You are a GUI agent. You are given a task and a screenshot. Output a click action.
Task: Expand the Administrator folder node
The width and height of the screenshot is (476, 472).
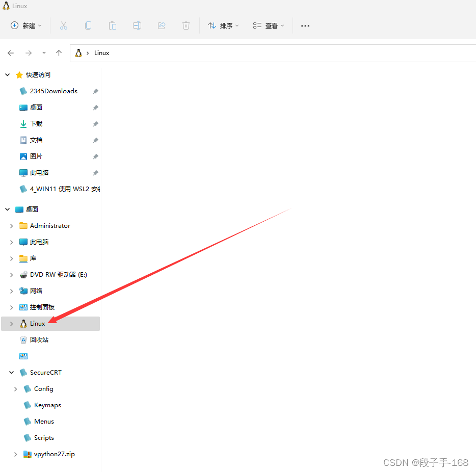pos(12,226)
